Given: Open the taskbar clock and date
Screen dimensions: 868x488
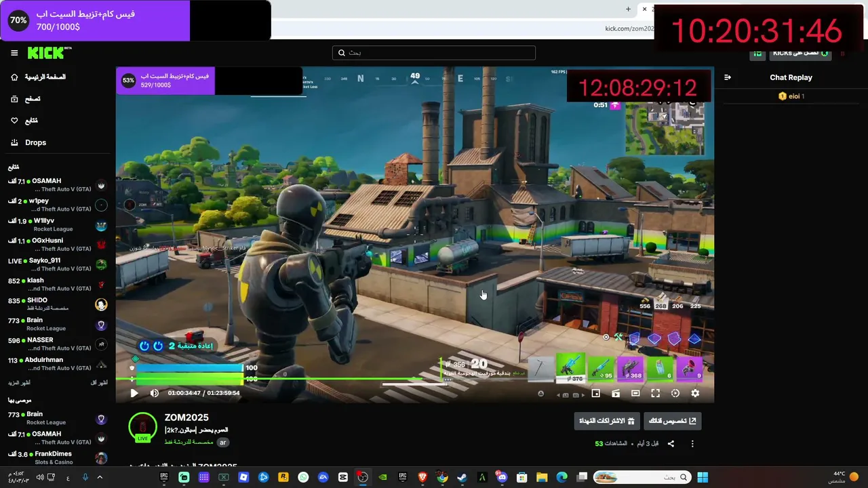Looking at the screenshot, I should click(18, 477).
